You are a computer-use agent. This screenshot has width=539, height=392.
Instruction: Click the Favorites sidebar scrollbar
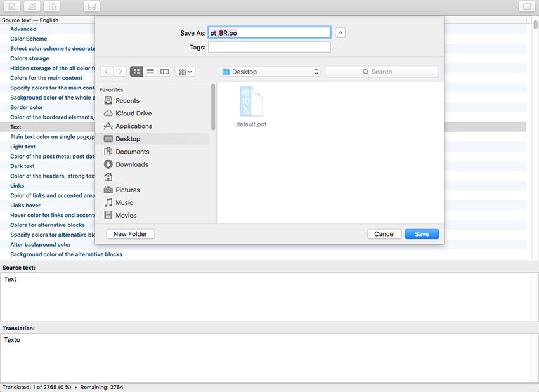coord(213,108)
